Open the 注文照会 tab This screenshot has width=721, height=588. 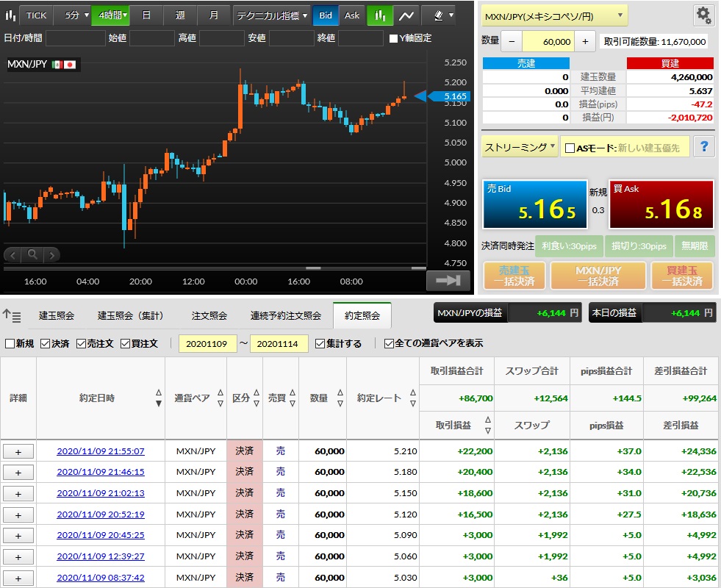click(x=209, y=316)
